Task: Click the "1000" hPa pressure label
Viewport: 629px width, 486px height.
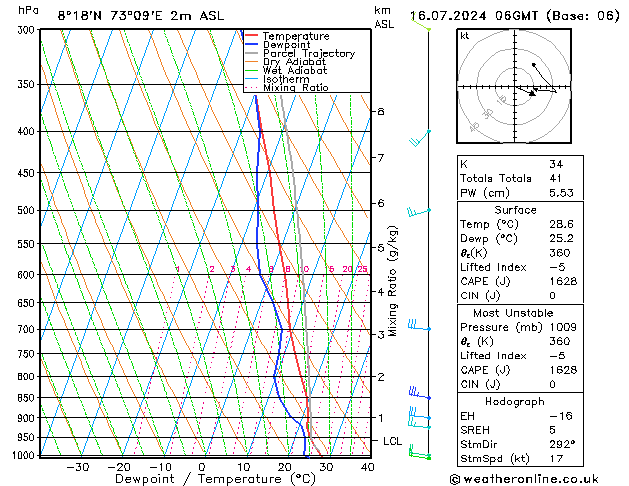Action: tap(23, 456)
